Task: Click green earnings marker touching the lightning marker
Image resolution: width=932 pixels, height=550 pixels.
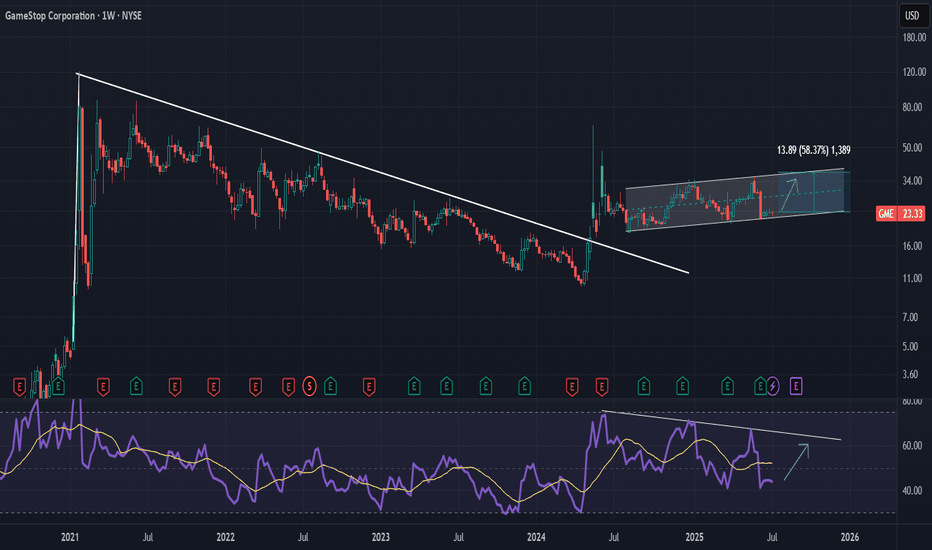Action: [x=760, y=386]
